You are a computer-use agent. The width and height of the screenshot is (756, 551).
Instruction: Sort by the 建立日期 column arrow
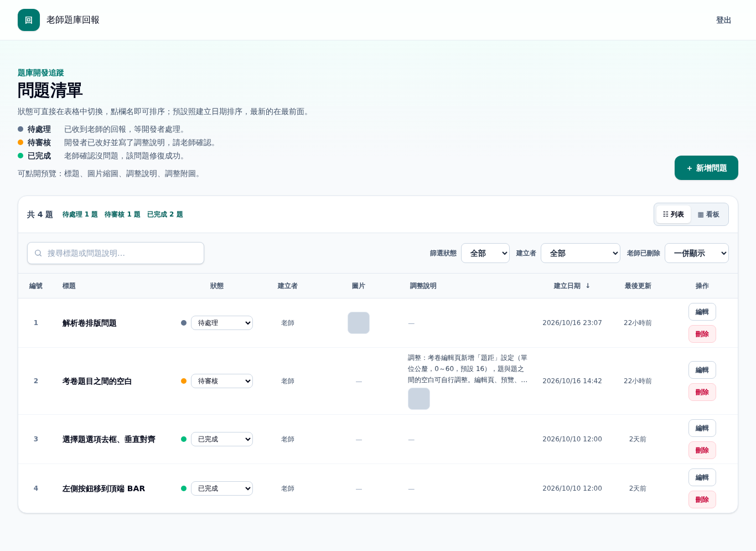(x=588, y=286)
